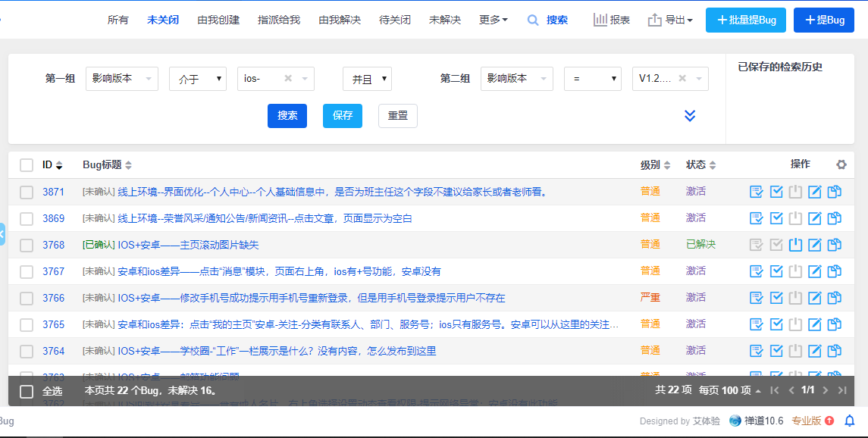Click copy icon for bug 3766
This screenshot has width=868, height=438.
835,298
